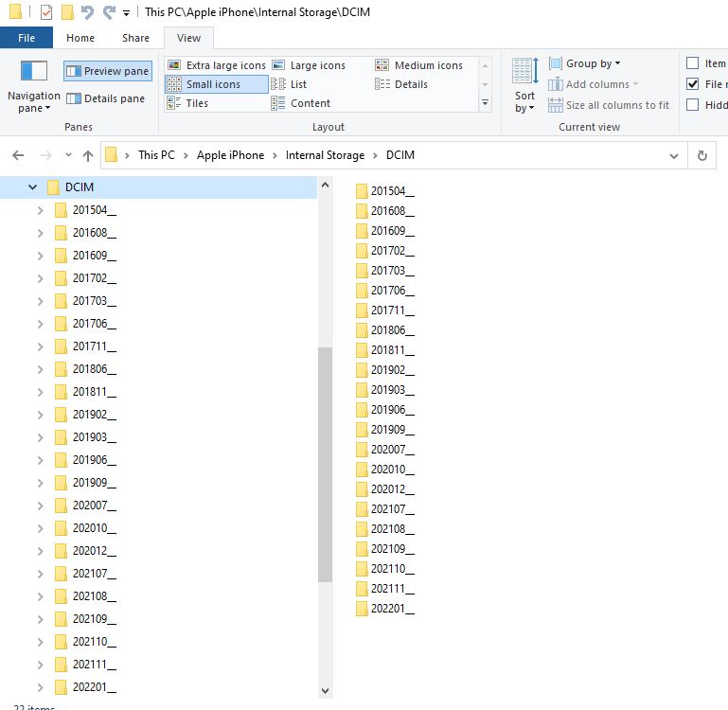Expand 201702__ in navigation tree
Screen dimensions: 728x710
click(41, 278)
